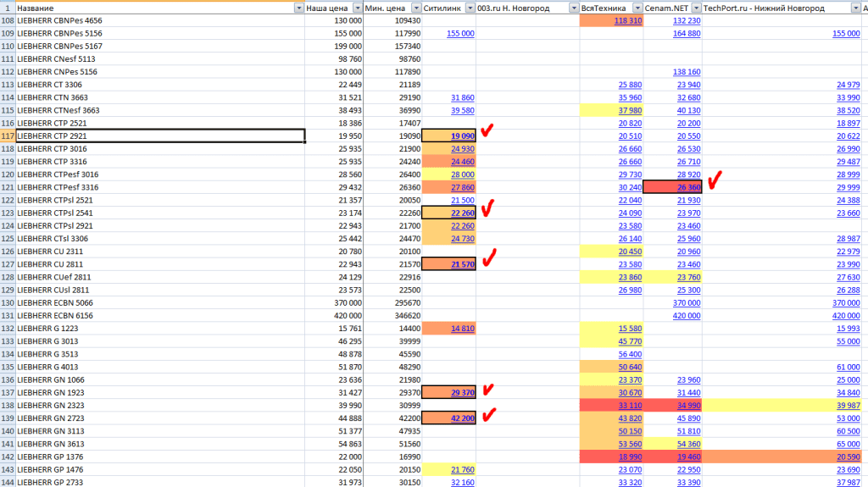Open the Сепам.NET link 164 880

687,33
